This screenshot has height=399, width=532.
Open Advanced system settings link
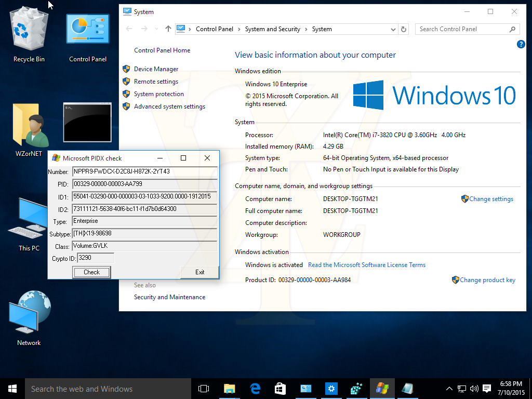[170, 107]
